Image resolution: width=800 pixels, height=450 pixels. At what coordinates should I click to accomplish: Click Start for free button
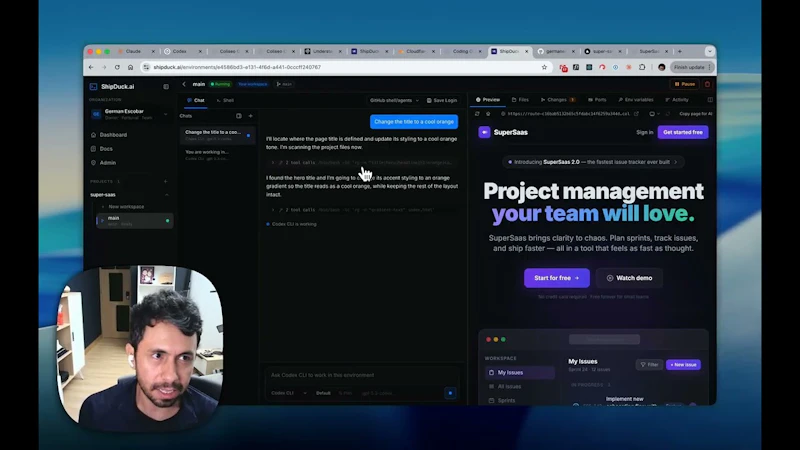[557, 278]
